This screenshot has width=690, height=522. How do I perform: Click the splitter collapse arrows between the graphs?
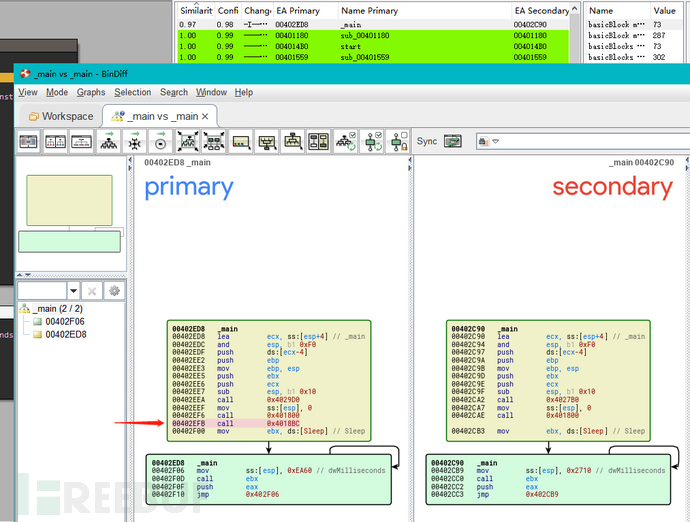(x=410, y=163)
